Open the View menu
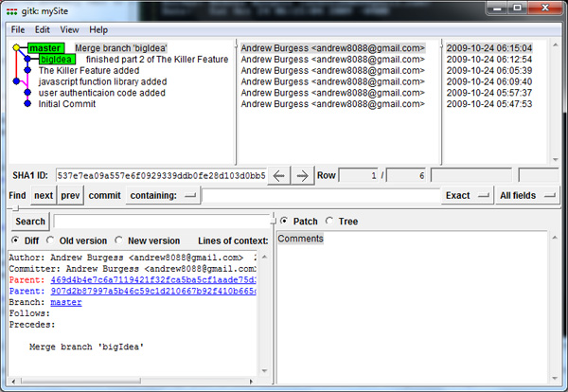Image resolution: width=568 pixels, height=392 pixels. coord(69,29)
